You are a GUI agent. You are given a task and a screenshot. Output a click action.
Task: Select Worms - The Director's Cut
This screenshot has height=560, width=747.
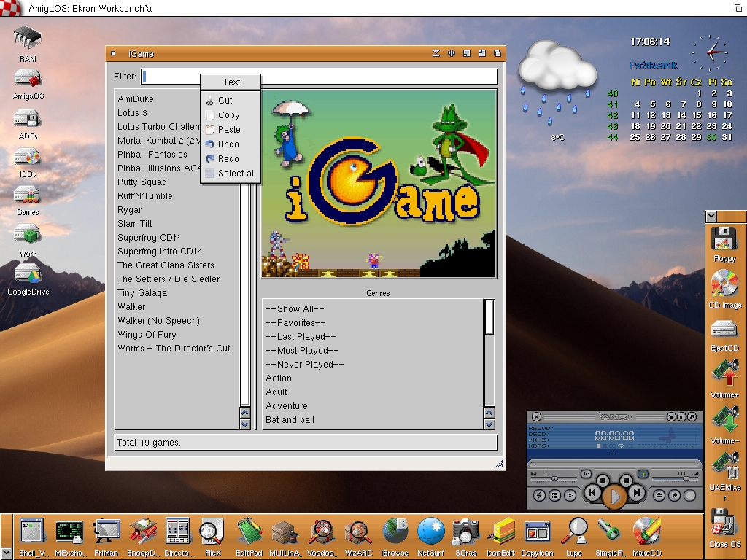[x=174, y=348]
